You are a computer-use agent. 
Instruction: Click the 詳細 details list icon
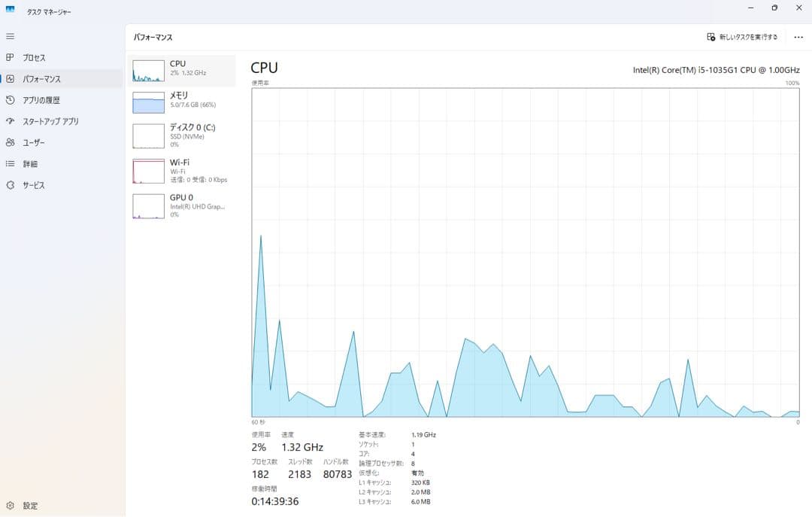point(10,163)
